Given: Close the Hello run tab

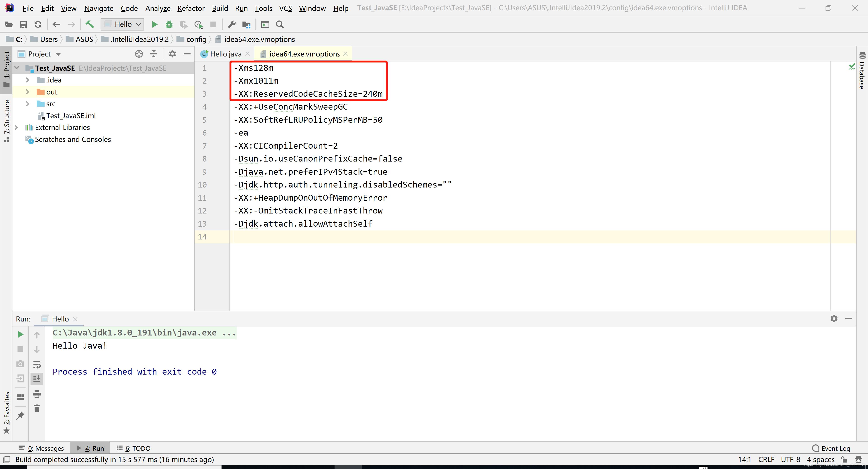Looking at the screenshot, I should pos(75,319).
